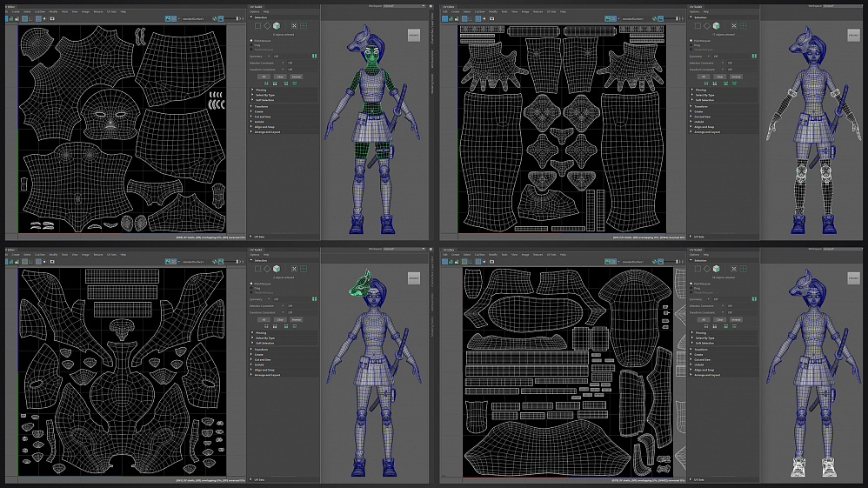The width and height of the screenshot is (868, 488).
Task: Click the square mode icon in top-right UV Toolkit
Action: point(698,26)
